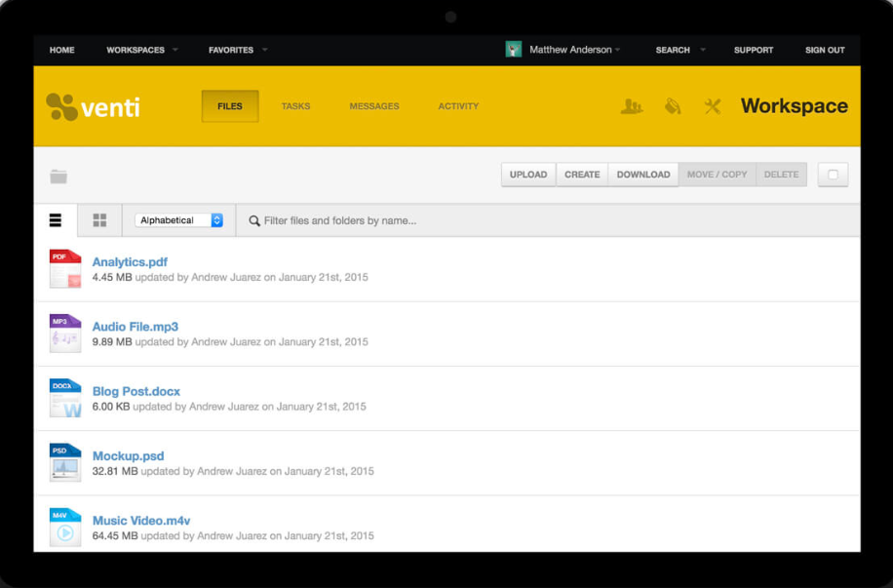
Task: Click the filter search magnifier icon
Action: 254,220
